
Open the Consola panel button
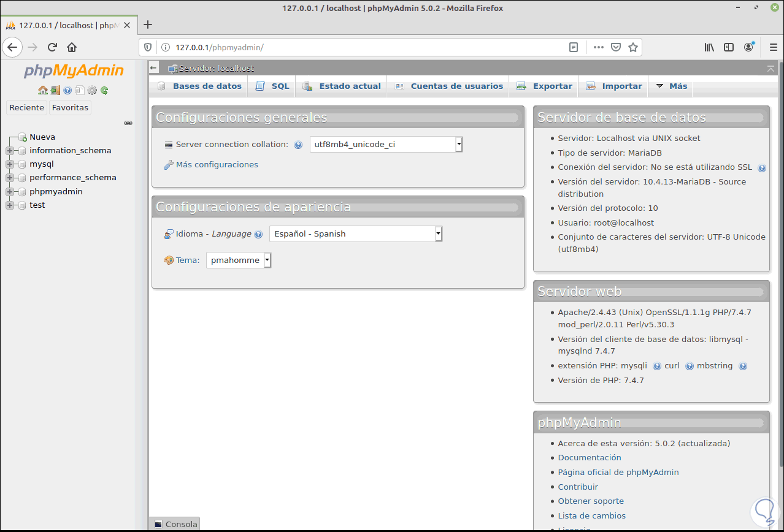pos(175,524)
